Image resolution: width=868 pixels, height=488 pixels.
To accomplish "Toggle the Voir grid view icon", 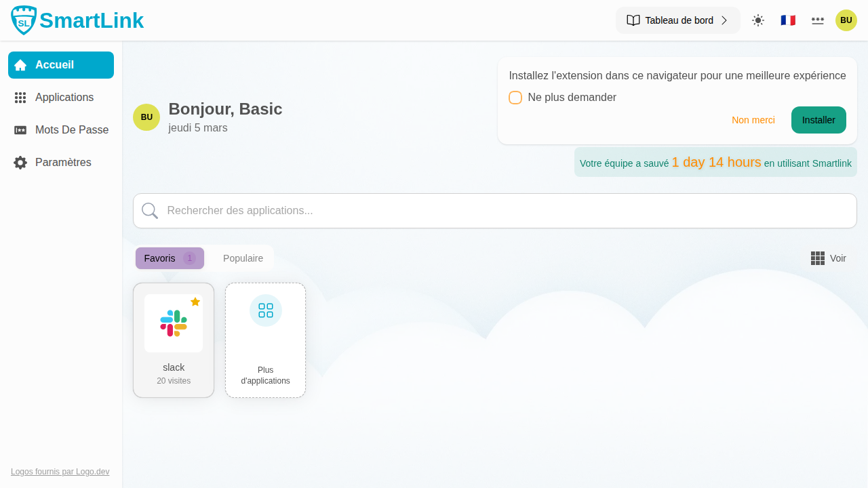I will pos(818,258).
